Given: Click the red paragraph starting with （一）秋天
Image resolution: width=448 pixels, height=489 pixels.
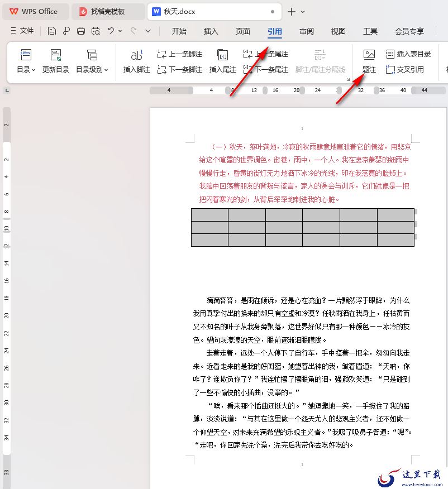Looking at the screenshot, I should coord(305,173).
